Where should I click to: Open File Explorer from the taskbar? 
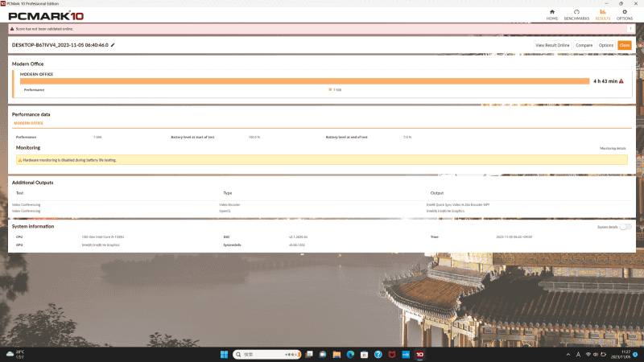336,354
